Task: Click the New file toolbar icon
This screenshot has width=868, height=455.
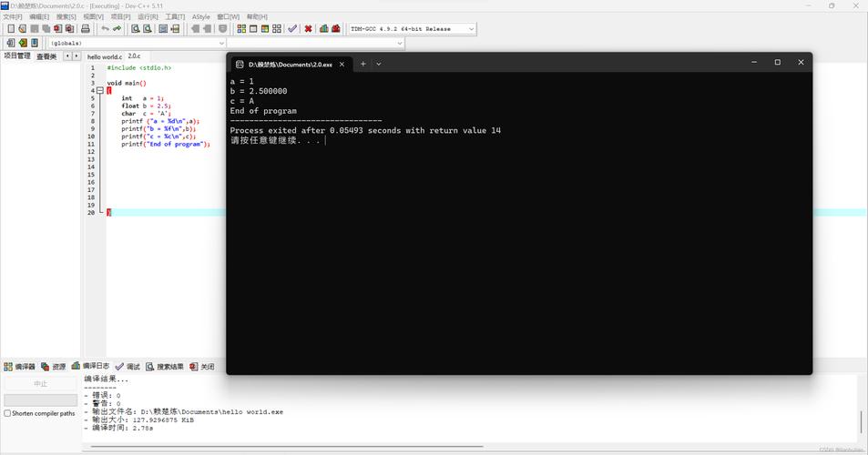Action: [10, 29]
